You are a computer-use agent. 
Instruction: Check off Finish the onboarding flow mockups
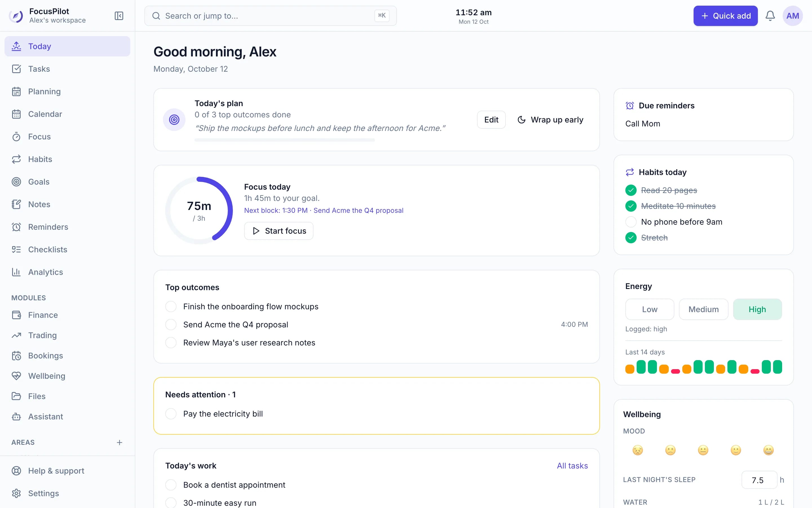pos(171,306)
